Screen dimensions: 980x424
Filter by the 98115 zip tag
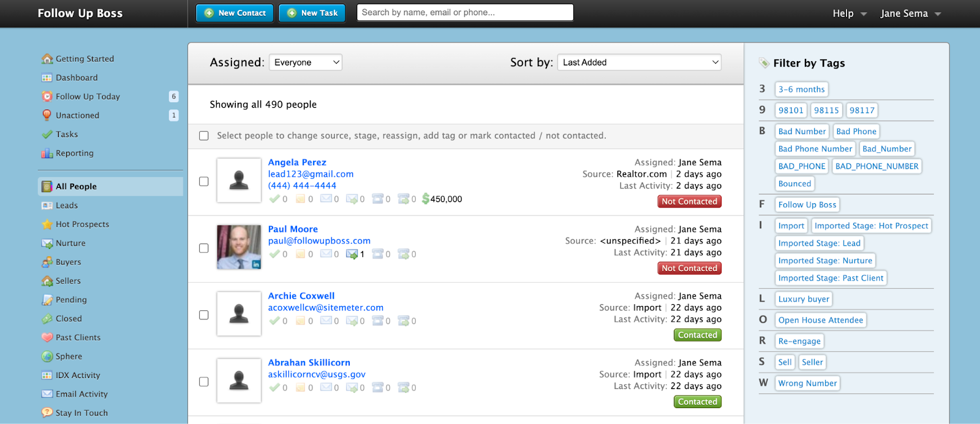[826, 110]
